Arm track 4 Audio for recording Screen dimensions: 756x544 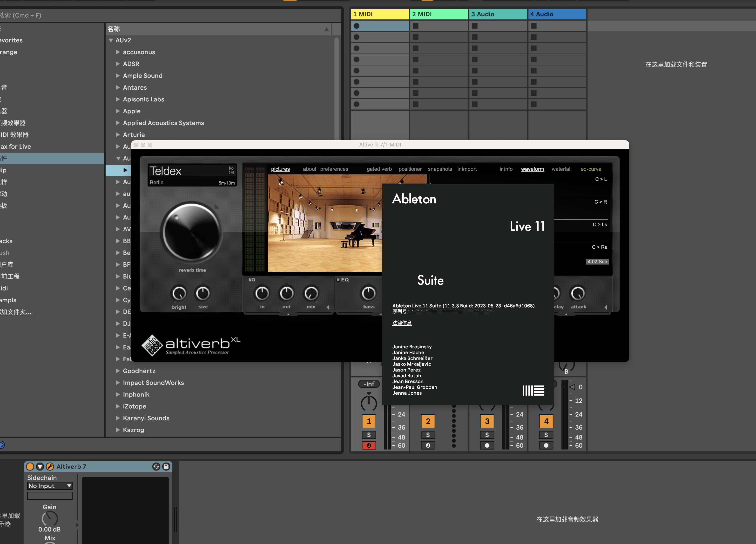pos(546,445)
